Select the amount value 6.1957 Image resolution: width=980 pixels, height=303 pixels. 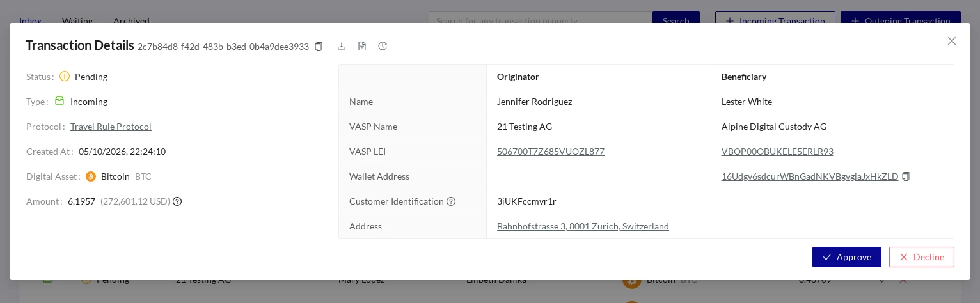[x=81, y=201]
